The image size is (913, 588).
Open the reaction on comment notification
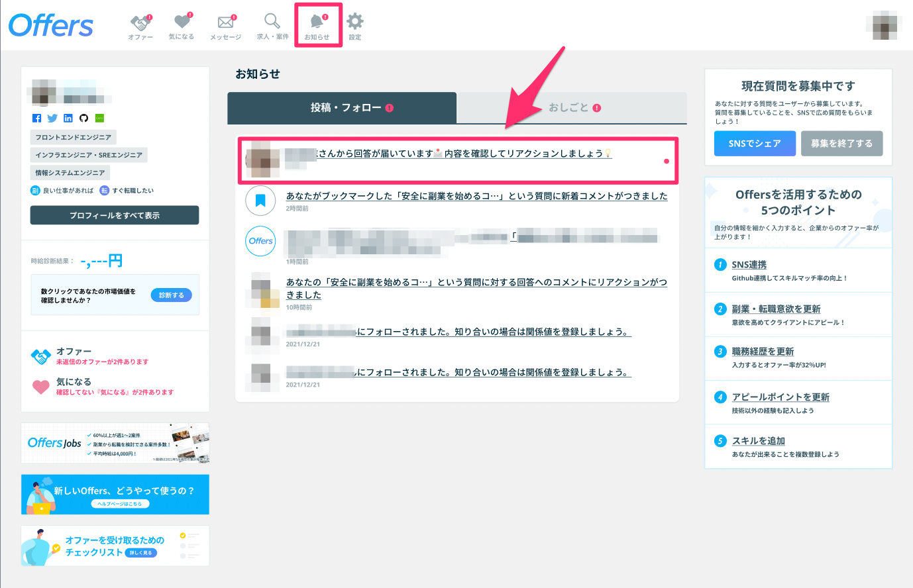[476, 289]
